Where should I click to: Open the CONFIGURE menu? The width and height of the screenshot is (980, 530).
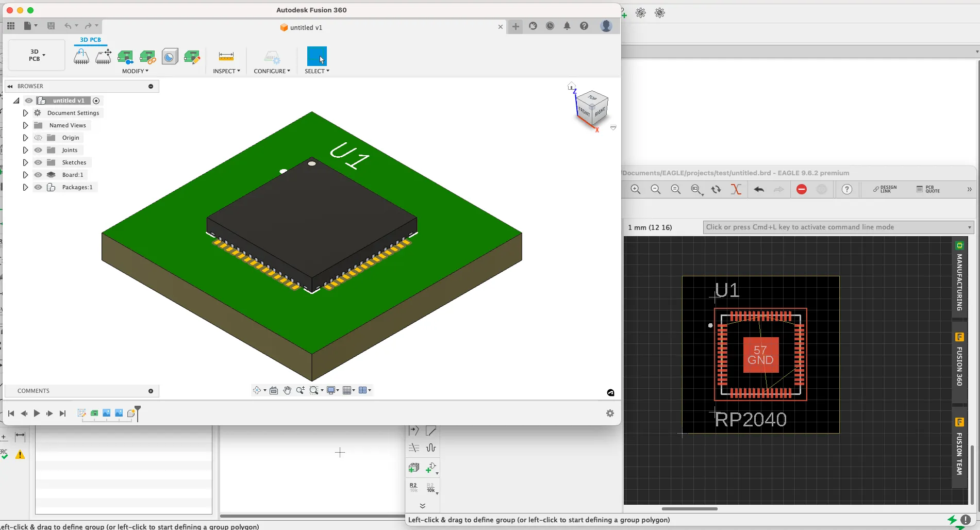click(x=272, y=71)
